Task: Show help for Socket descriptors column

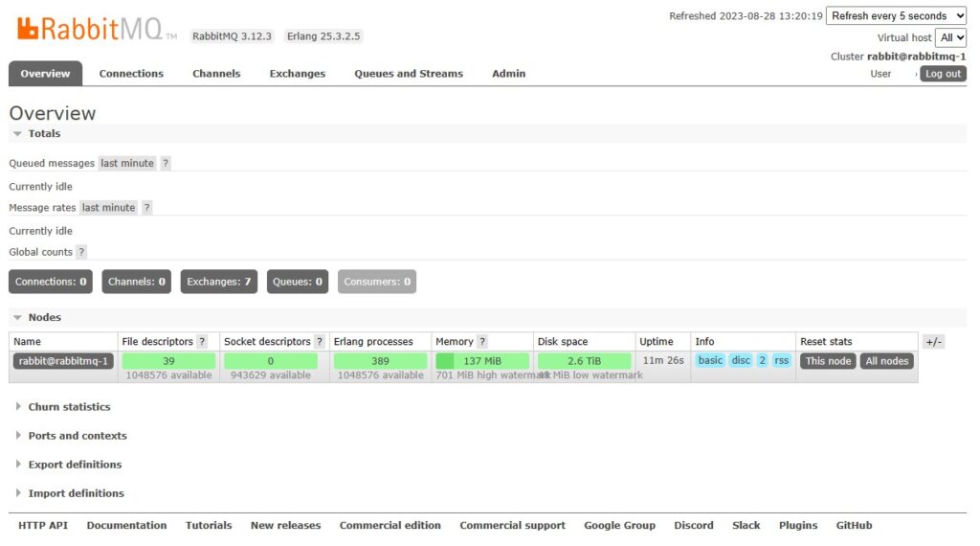Action: 320,341
